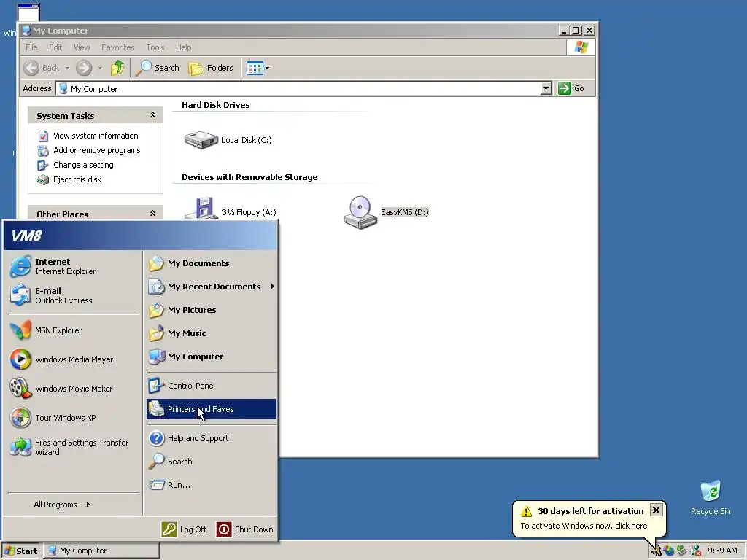Select My Computer in Start menu
Viewport: 747px width, 560px height.
tap(211, 357)
